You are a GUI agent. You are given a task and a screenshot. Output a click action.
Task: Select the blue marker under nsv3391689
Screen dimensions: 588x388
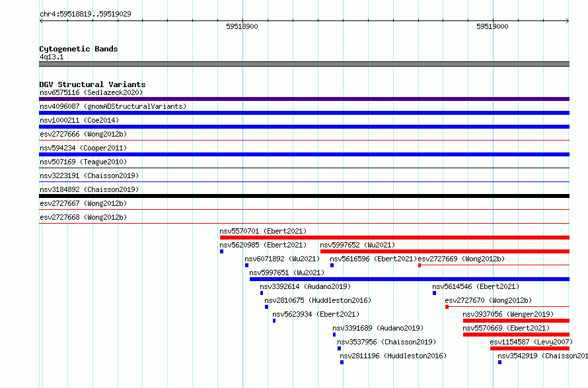pyautogui.click(x=334, y=335)
